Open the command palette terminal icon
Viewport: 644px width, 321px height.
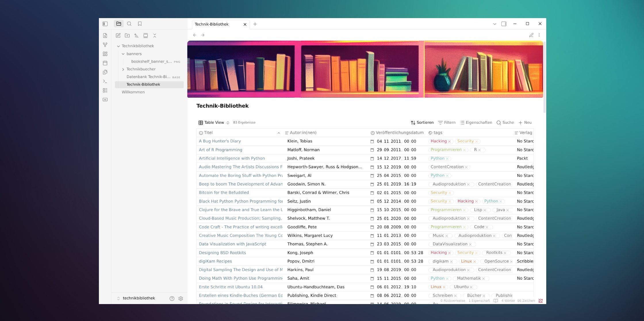[x=105, y=81]
